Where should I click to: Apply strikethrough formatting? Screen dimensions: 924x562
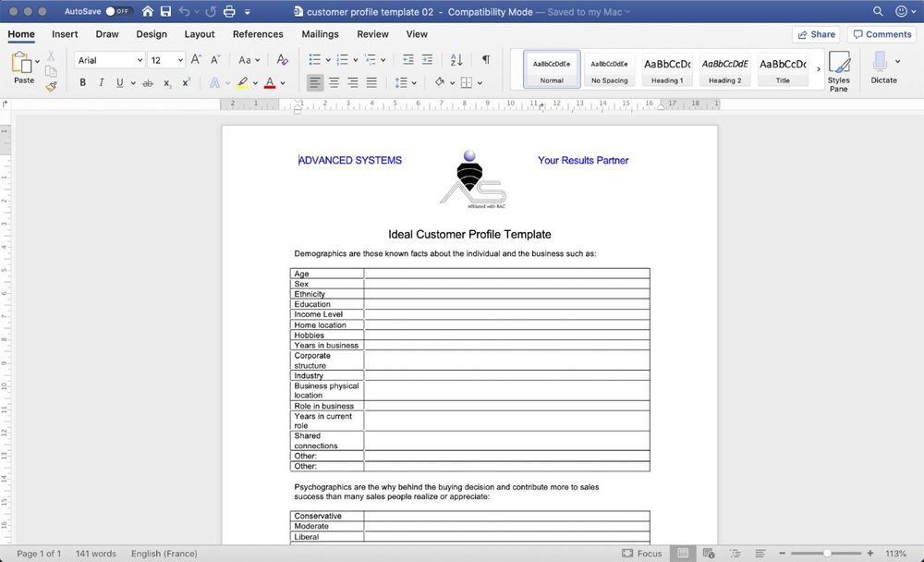(x=147, y=82)
